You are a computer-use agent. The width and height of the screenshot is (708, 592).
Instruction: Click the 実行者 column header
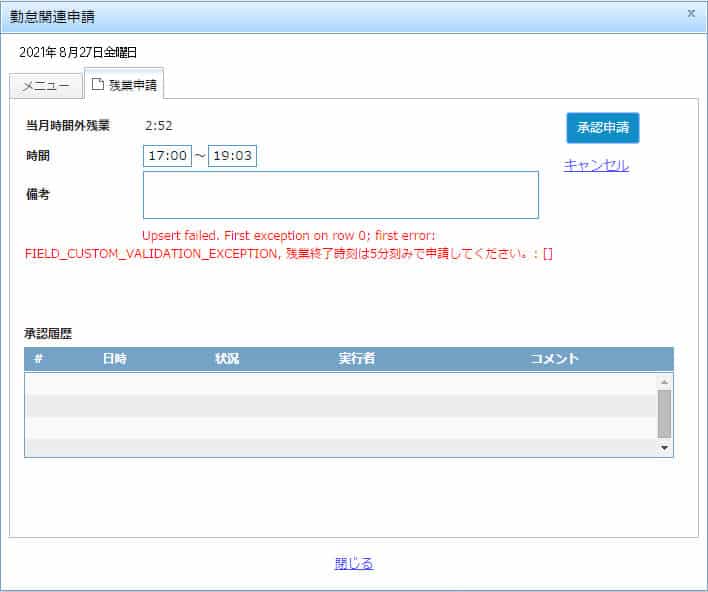point(357,359)
